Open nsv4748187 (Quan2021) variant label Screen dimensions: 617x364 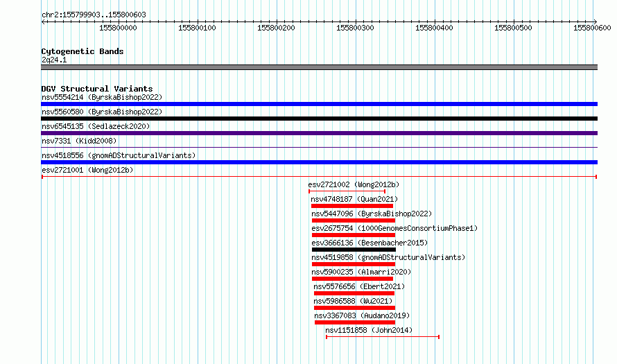pyautogui.click(x=354, y=199)
